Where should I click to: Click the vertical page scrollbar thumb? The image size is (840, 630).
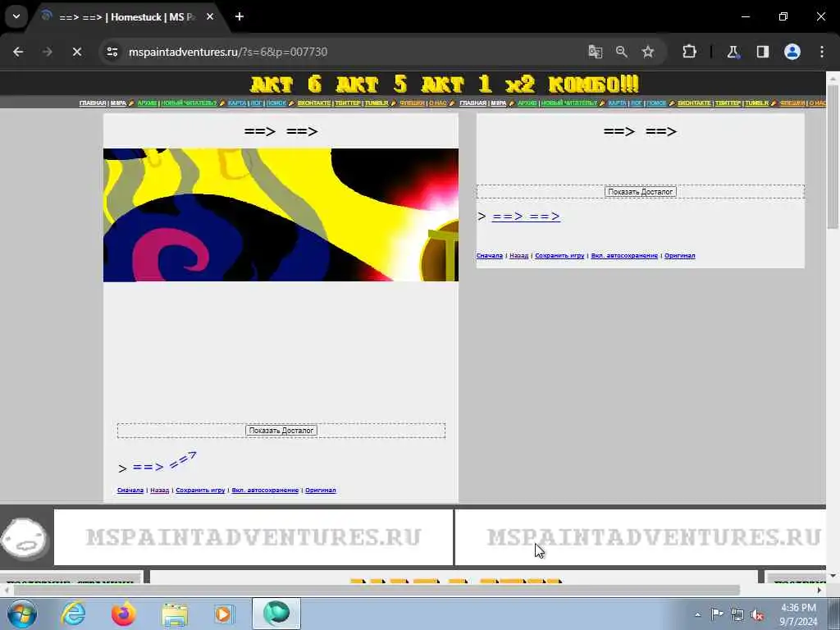(833, 157)
